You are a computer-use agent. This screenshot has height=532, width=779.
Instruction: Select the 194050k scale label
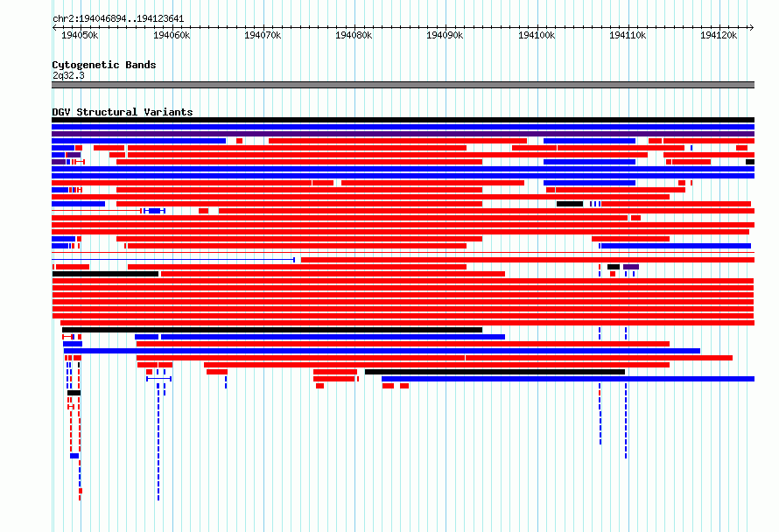[80, 35]
